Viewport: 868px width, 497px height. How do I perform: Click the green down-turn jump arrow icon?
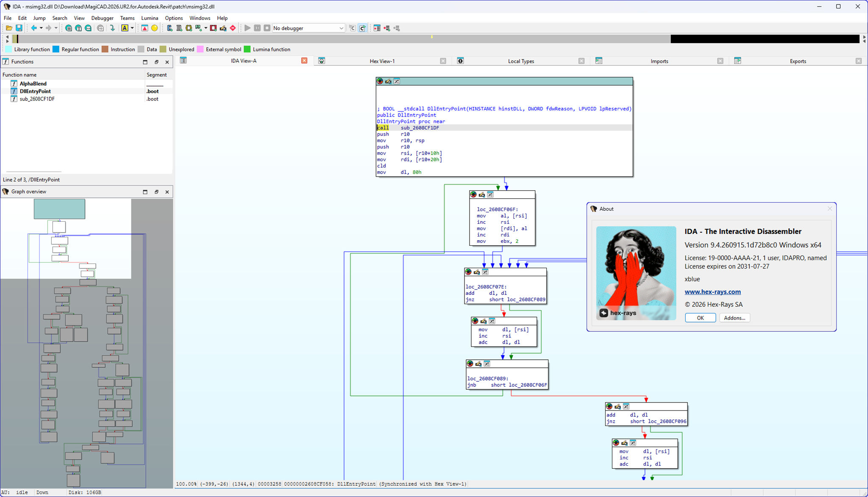tap(112, 28)
